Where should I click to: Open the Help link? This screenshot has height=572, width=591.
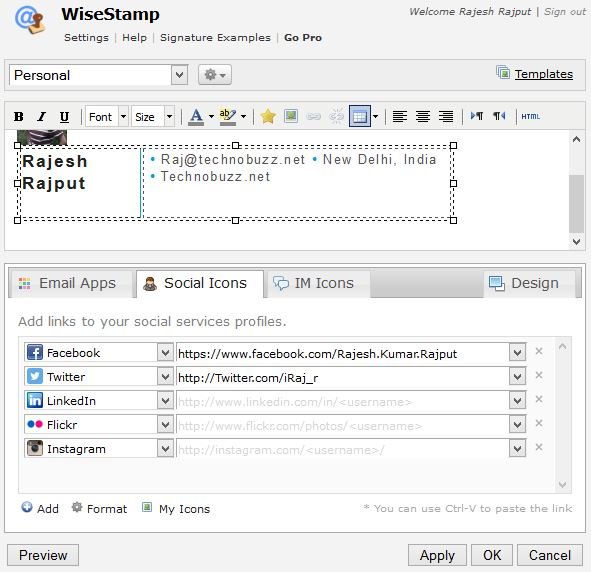[134, 38]
